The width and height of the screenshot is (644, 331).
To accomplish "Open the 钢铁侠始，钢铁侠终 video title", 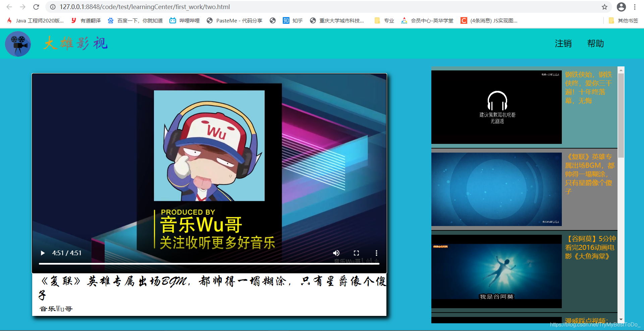I will pyautogui.click(x=589, y=88).
